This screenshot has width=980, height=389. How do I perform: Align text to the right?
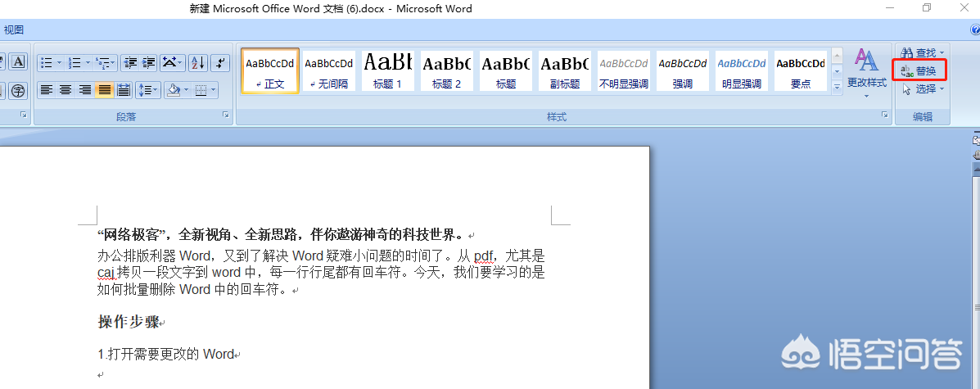coord(84,91)
